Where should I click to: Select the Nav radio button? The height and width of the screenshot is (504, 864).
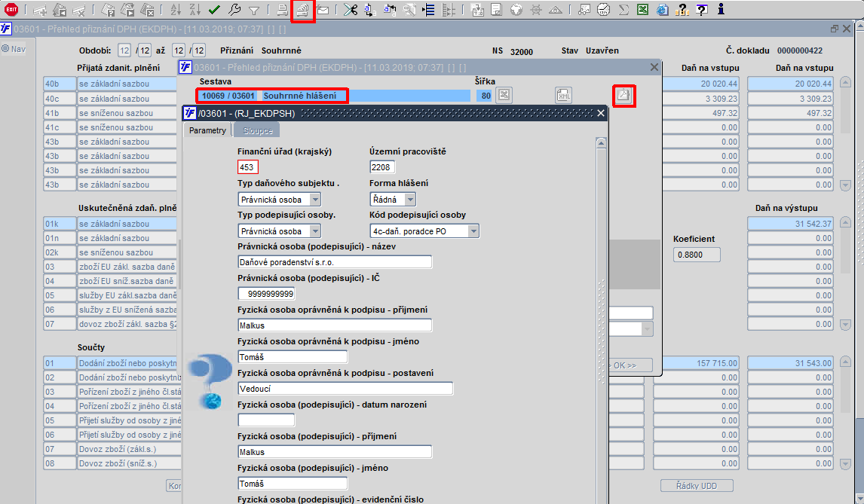coord(5,48)
